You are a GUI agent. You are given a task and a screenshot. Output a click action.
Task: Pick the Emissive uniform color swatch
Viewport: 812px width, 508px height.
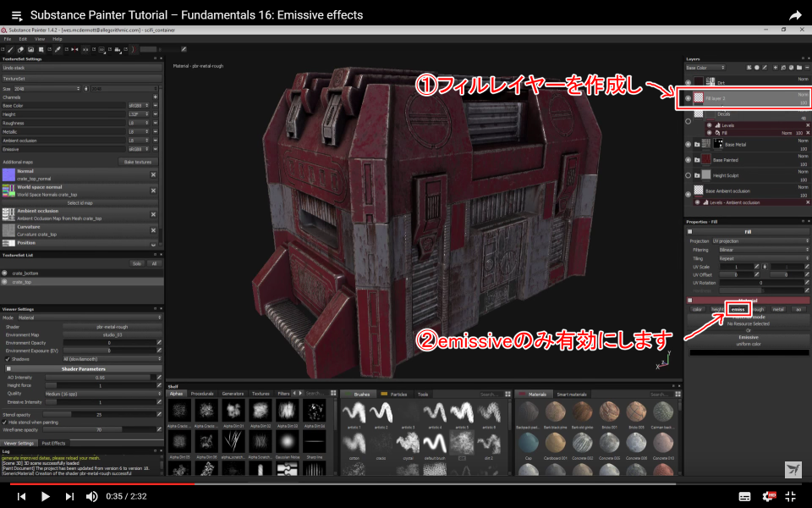coord(749,352)
